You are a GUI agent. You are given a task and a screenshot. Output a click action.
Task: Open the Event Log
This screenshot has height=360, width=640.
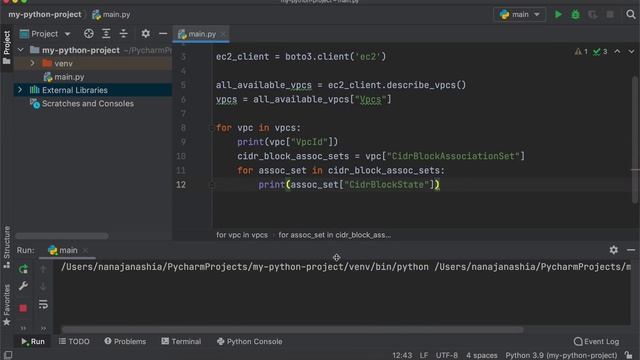coord(596,342)
